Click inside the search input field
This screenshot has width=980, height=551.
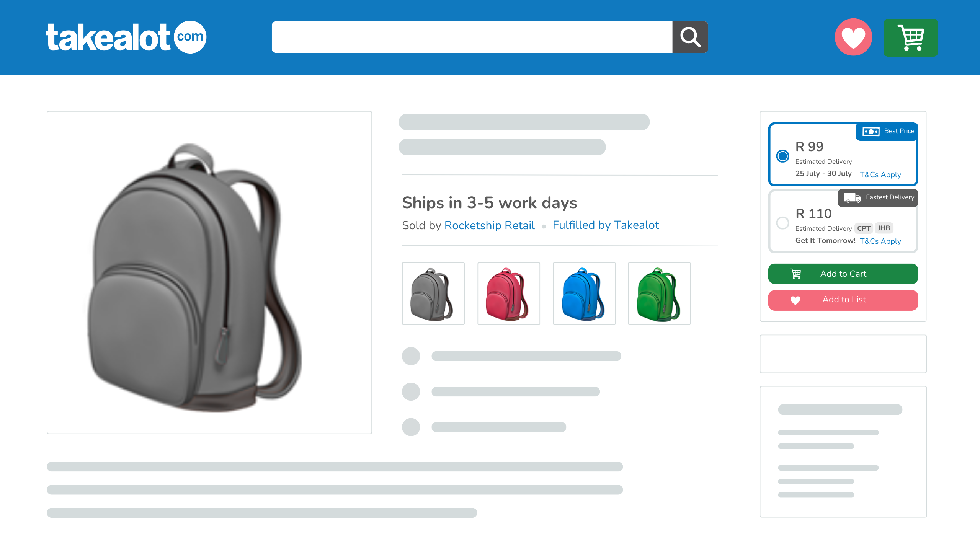[x=472, y=37]
